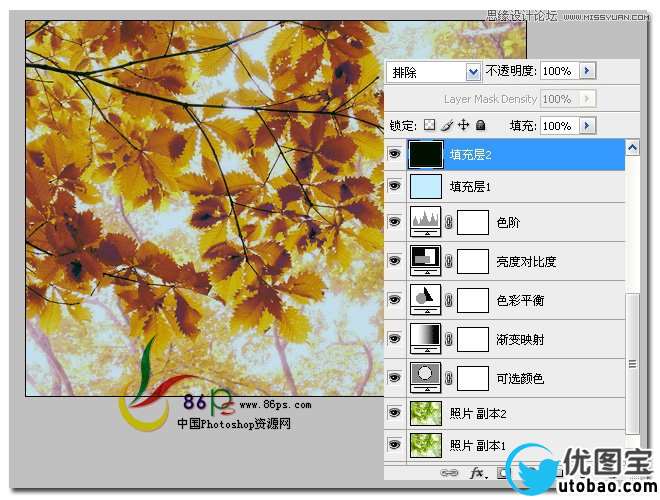
Task: Select the 亮度对比度 layer mask thumbnail
Action: [x=473, y=261]
